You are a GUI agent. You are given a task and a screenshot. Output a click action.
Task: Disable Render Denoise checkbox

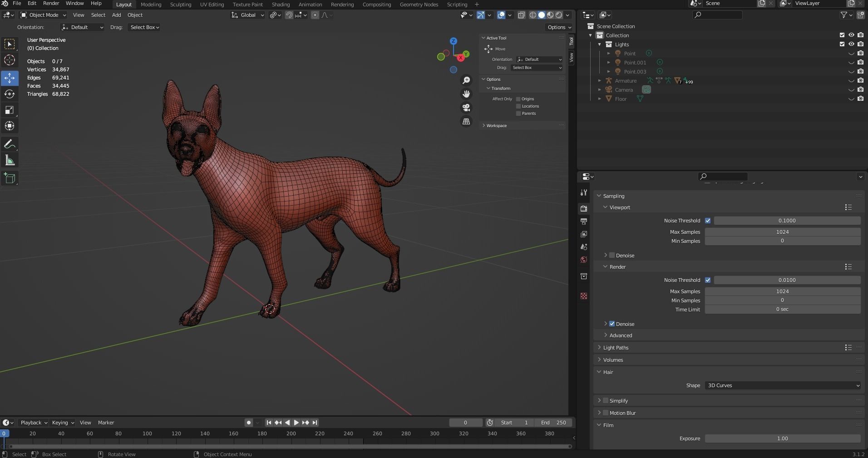612,324
